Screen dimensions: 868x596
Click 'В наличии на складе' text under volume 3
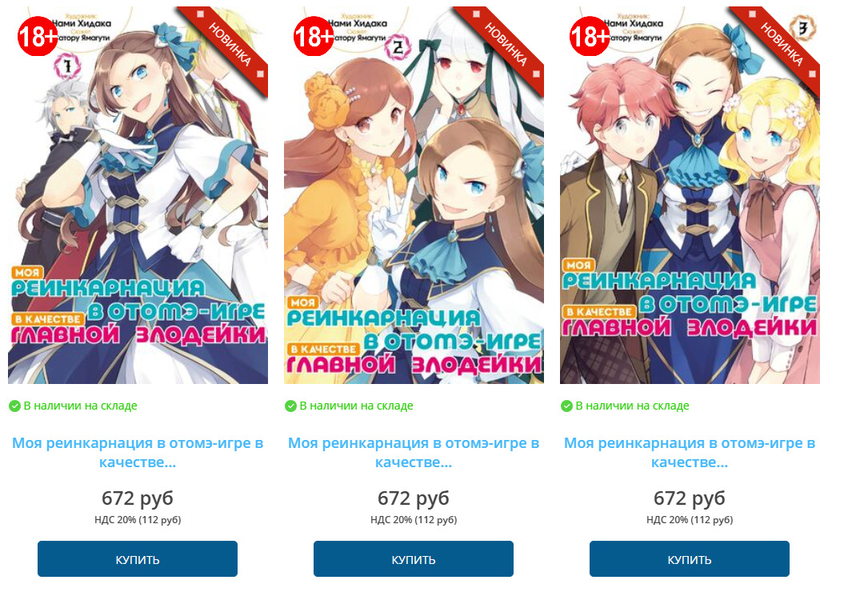[x=632, y=406]
